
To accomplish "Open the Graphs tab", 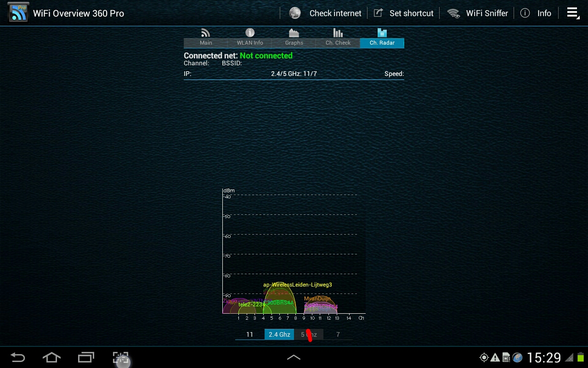I will tap(294, 38).
